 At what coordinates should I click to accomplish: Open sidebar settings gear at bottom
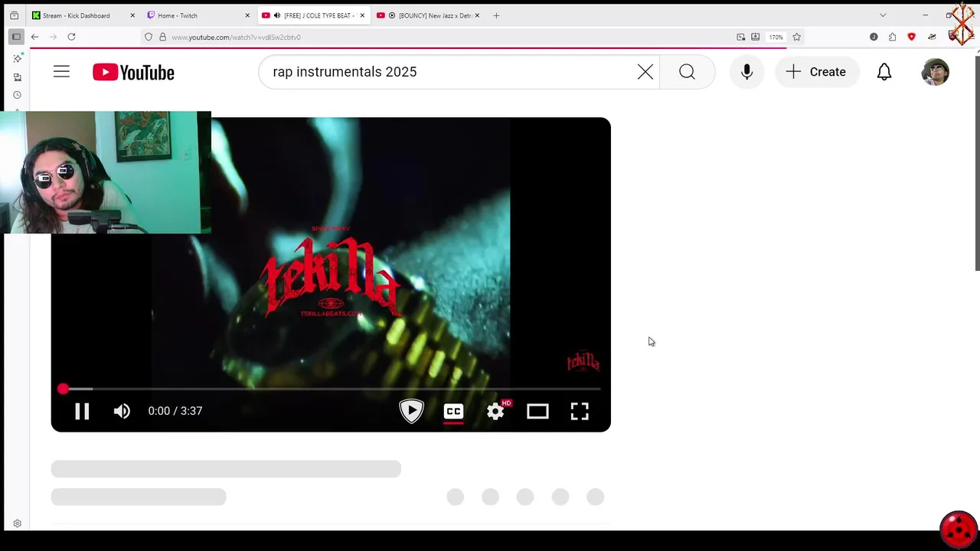(17, 523)
